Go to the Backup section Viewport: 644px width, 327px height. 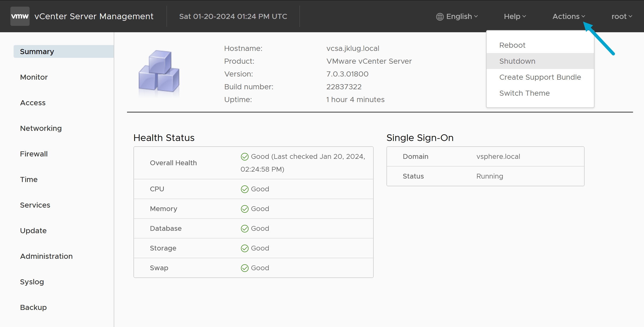pos(33,307)
